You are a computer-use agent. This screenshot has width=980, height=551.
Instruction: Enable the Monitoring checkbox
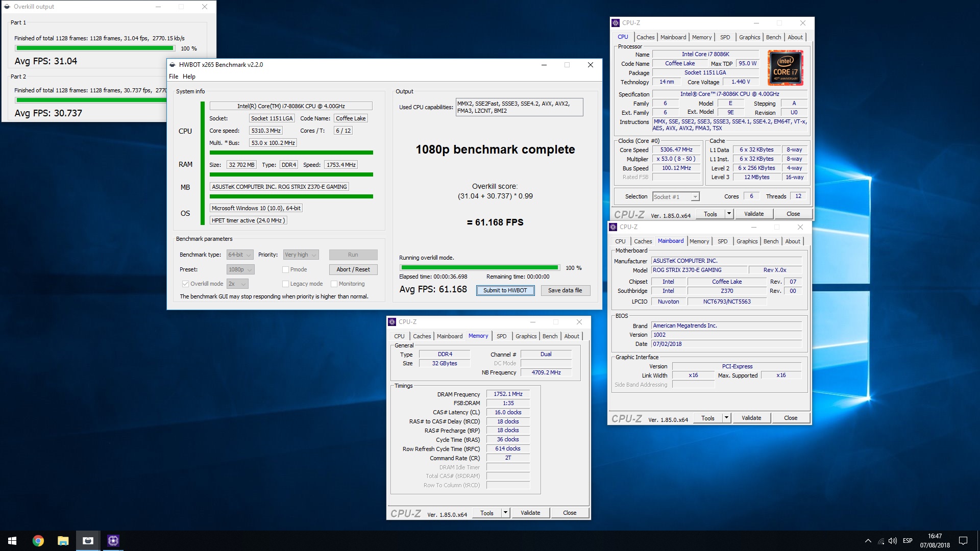pyautogui.click(x=334, y=284)
